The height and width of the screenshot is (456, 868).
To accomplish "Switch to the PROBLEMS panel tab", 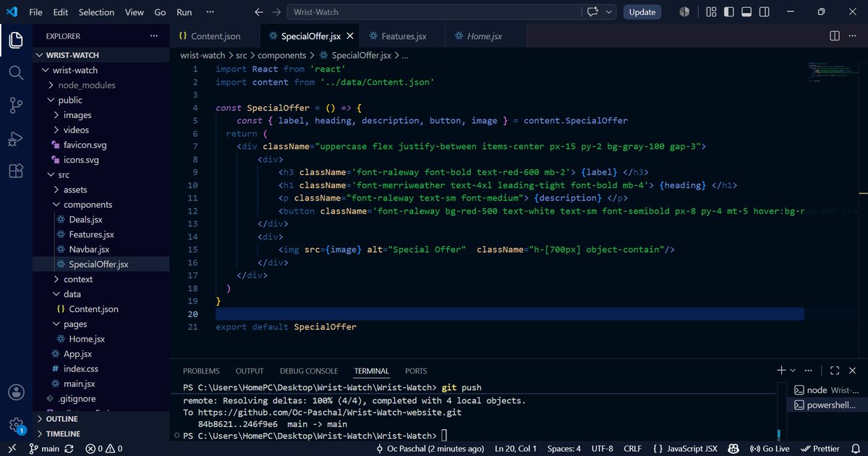I will [x=201, y=371].
